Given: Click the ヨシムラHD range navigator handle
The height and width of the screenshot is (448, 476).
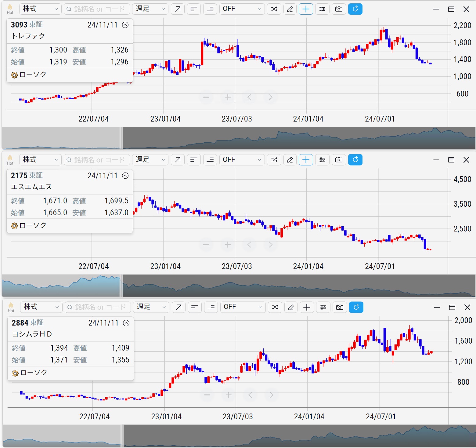Looking at the screenshot, I should (x=122, y=436).
